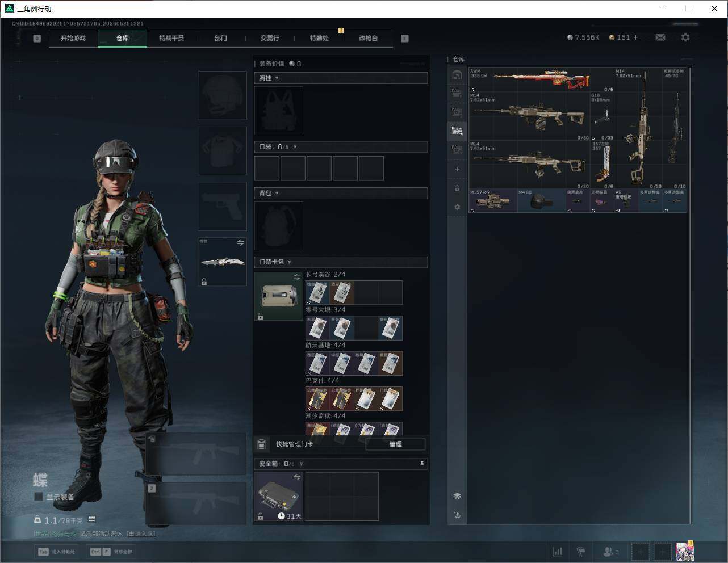Click the 管理 keycard manage button
The width and height of the screenshot is (728, 563).
(395, 444)
